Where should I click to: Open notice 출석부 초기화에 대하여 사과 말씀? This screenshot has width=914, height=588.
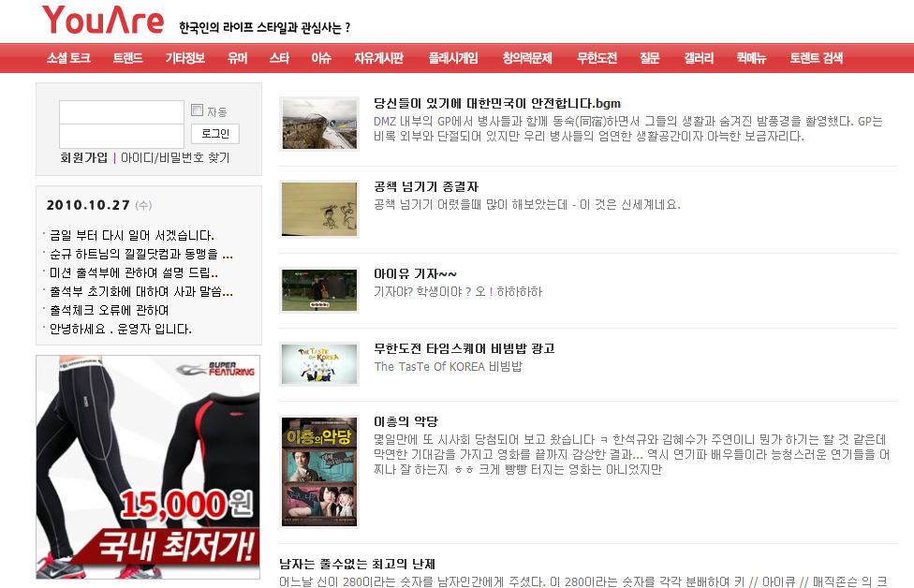(x=141, y=291)
